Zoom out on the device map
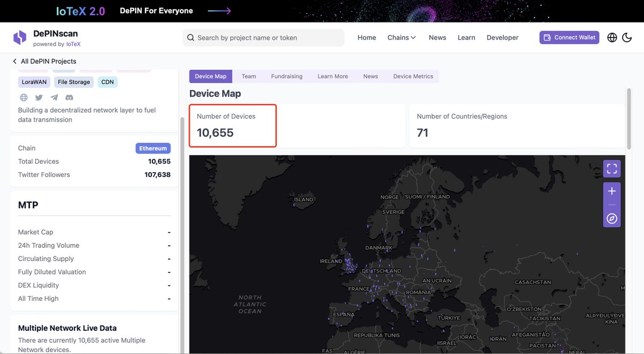Viewport: 644px width, 354px height. point(612,205)
